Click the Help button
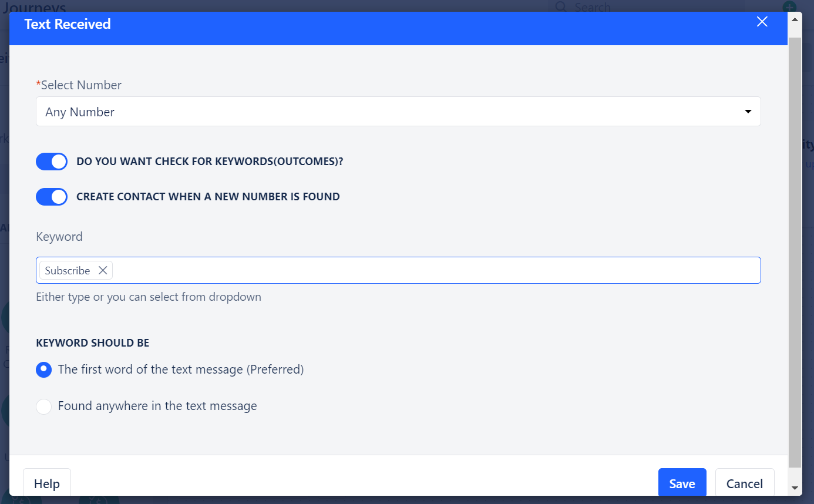This screenshot has width=814, height=504. 47,483
